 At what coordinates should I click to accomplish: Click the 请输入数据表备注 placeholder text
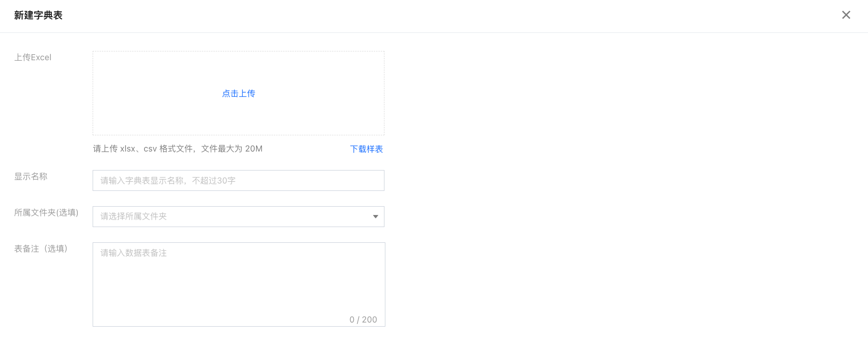(133, 253)
